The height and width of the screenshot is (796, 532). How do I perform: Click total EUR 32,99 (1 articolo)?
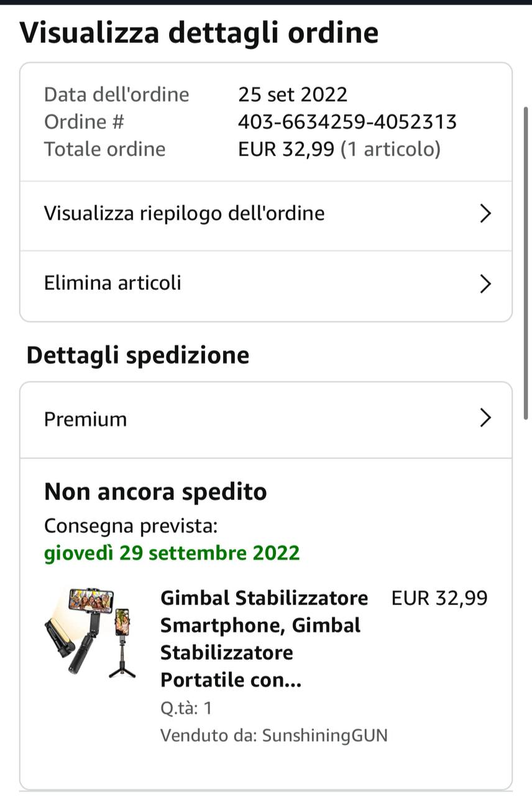[339, 149]
